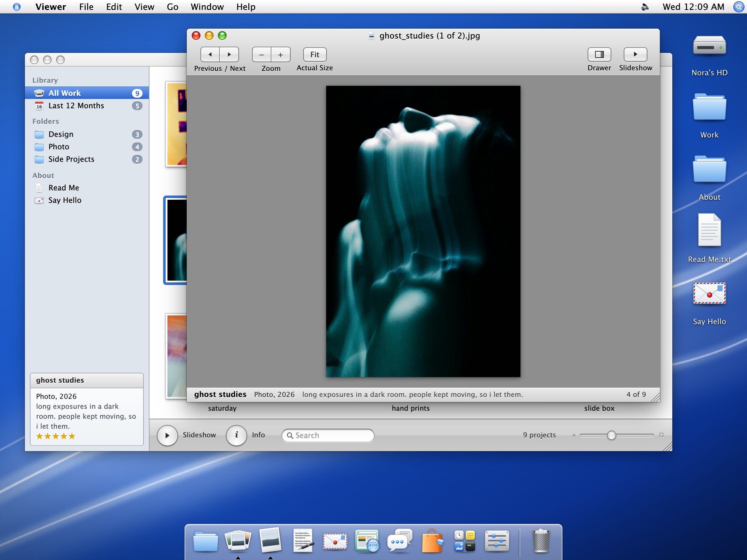
Task: Open the photo stack app in the dock
Action: [238, 541]
